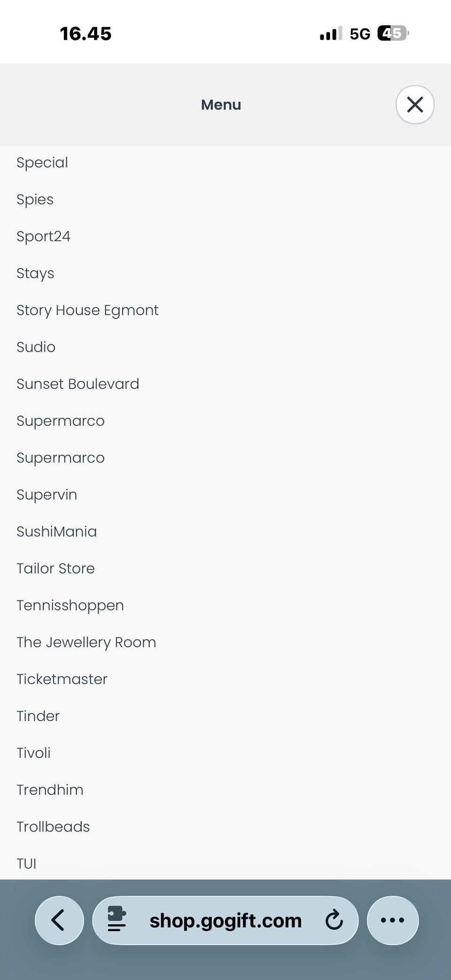This screenshot has height=980, width=451.
Task: Select Spies from the menu
Action: point(35,199)
